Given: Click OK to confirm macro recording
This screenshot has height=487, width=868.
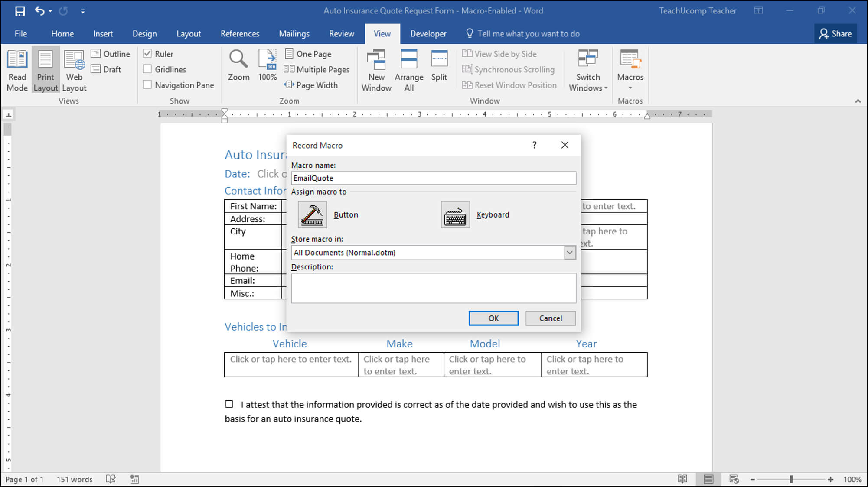Looking at the screenshot, I should click(x=493, y=318).
